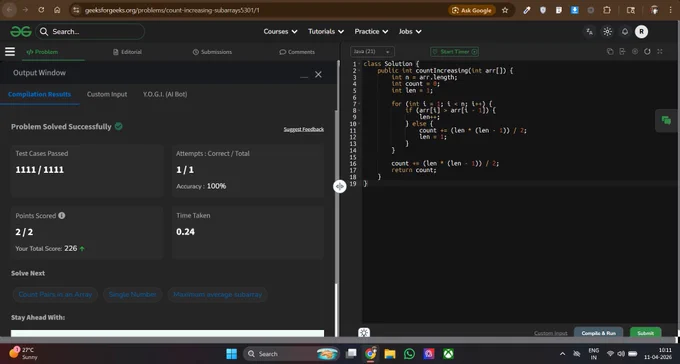Click the "0.24" time taken value
The height and width of the screenshot is (364, 680).
pyautogui.click(x=185, y=232)
